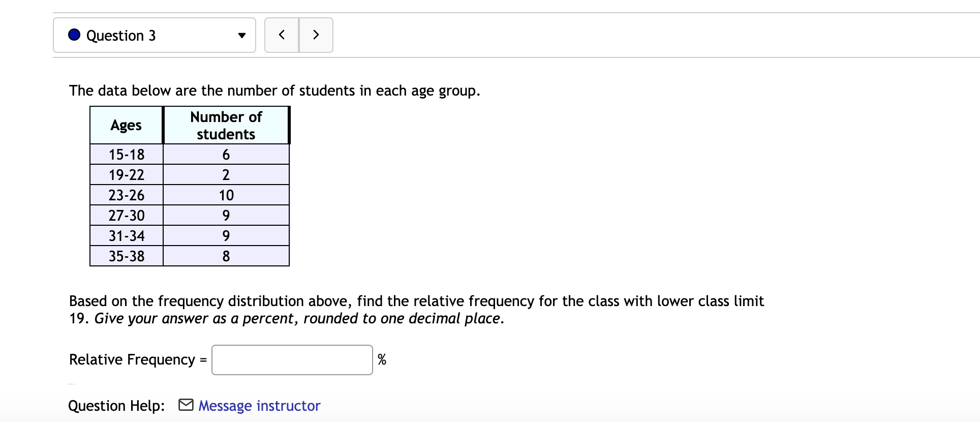Image resolution: width=980 pixels, height=422 pixels.
Task: Open the Message instructor link
Action: pyautogui.click(x=259, y=405)
